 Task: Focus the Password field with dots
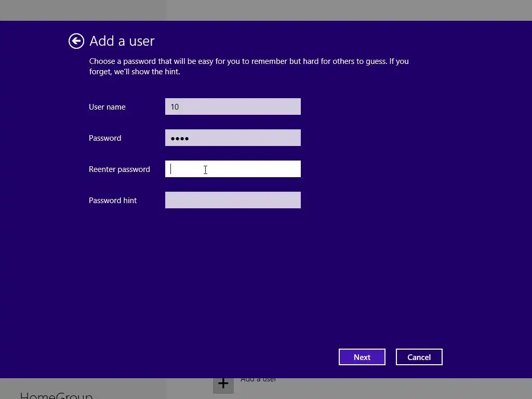pos(233,138)
